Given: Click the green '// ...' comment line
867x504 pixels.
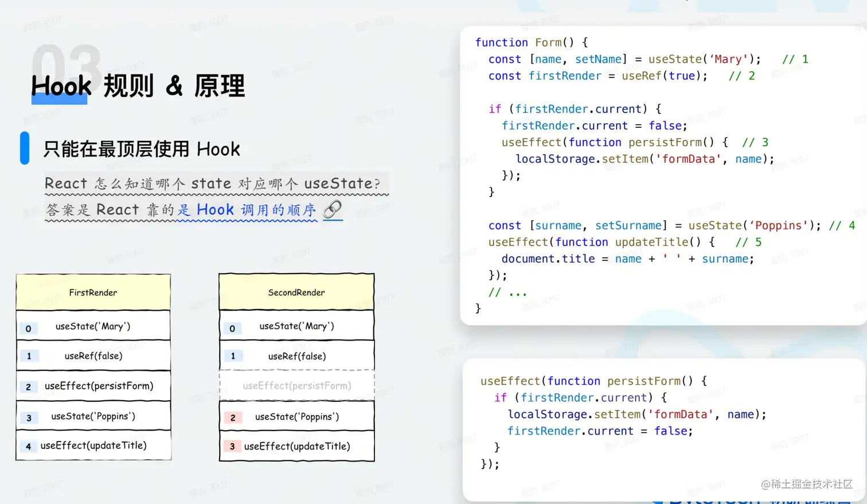Looking at the screenshot, I should coord(507,292).
